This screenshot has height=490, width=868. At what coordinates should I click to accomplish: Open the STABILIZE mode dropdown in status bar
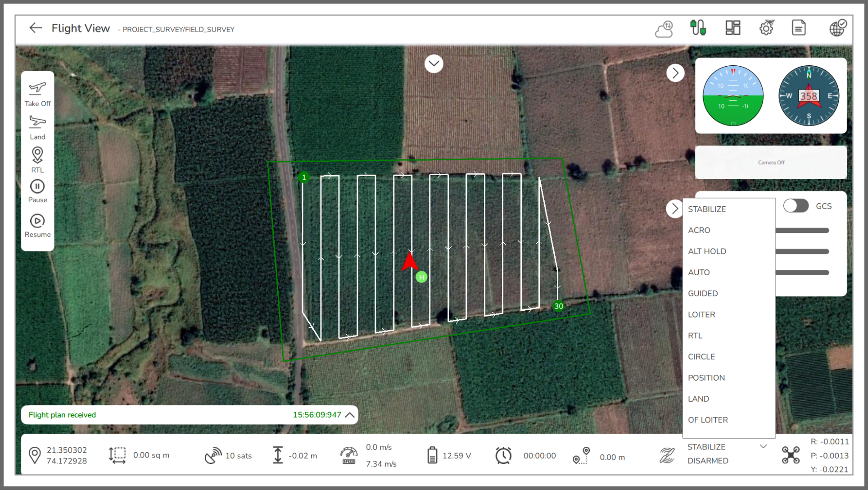pyautogui.click(x=763, y=446)
